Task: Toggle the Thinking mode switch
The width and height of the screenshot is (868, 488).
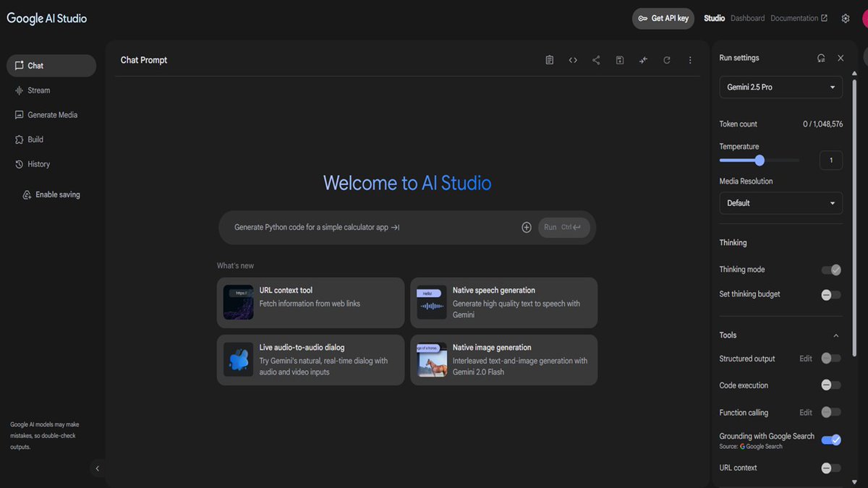Action: click(831, 270)
